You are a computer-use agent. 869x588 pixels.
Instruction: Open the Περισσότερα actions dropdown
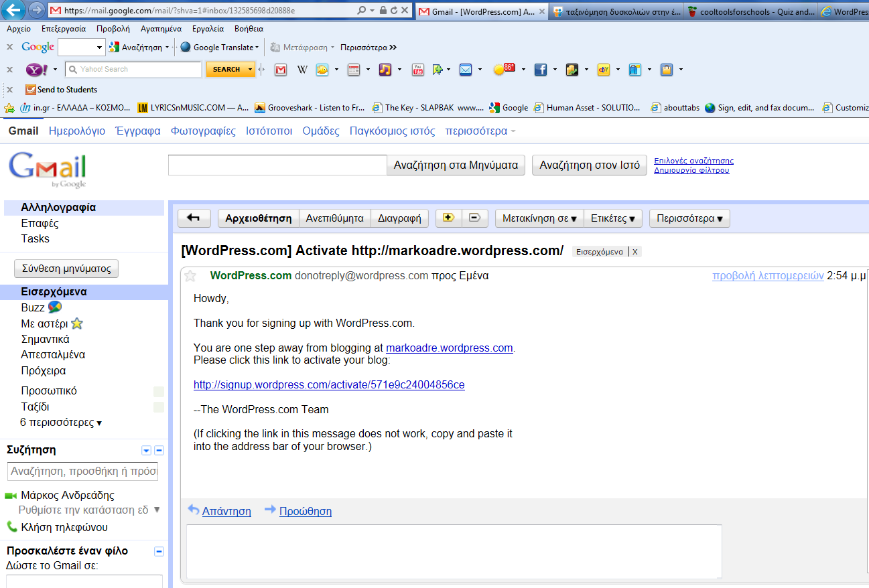[689, 218]
